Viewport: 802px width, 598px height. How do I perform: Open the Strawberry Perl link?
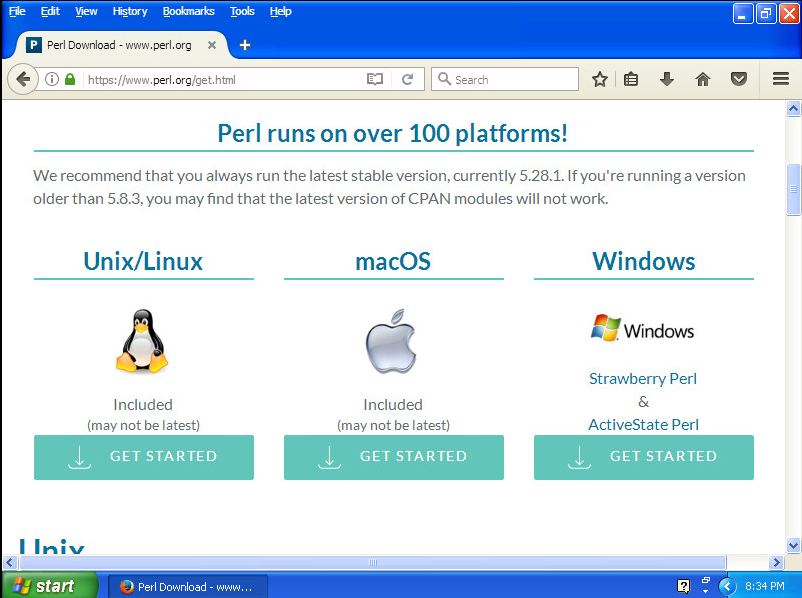(643, 379)
